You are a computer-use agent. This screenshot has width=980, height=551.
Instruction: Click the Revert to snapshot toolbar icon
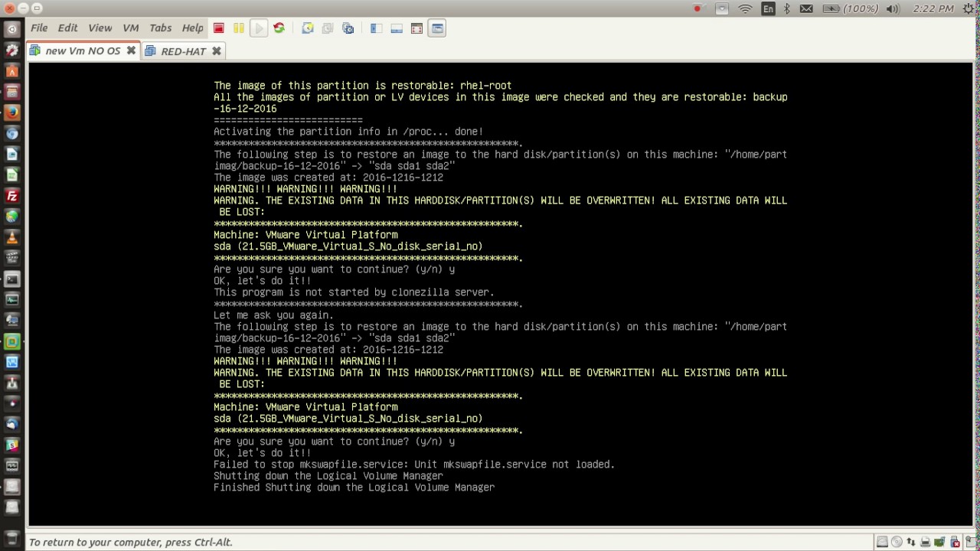(x=328, y=28)
